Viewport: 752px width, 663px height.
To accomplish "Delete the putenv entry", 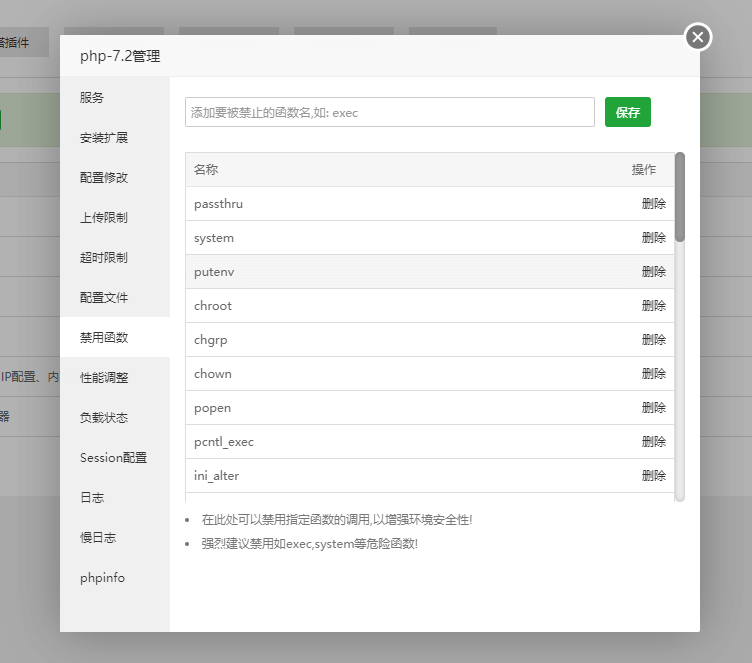I will click(653, 272).
